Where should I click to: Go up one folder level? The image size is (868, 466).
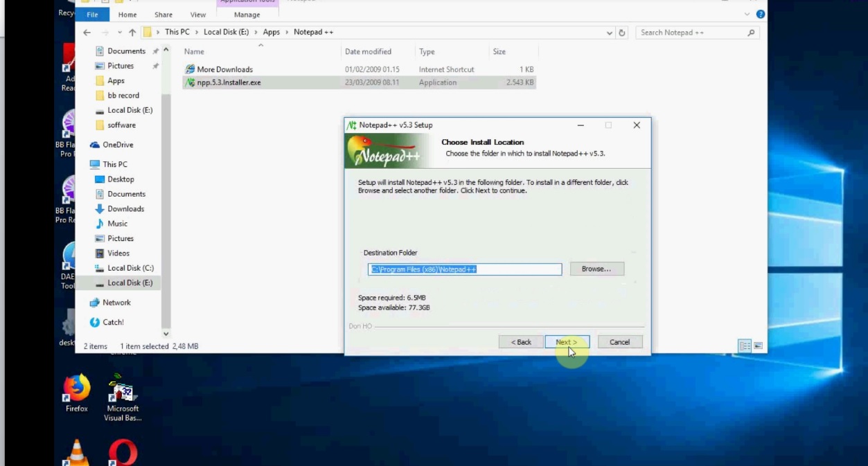click(x=132, y=33)
